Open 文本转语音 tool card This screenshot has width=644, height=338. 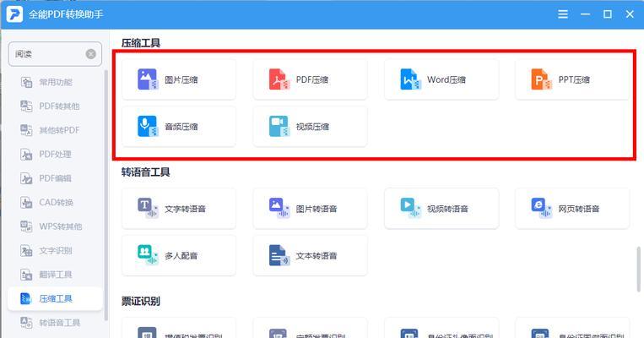(x=310, y=255)
